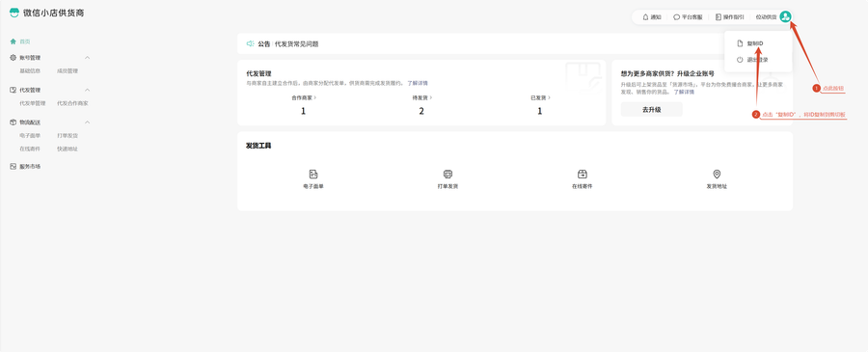The height and width of the screenshot is (352, 868).
Task: Click the 微信小店供货商 shop logo
Action: (14, 13)
